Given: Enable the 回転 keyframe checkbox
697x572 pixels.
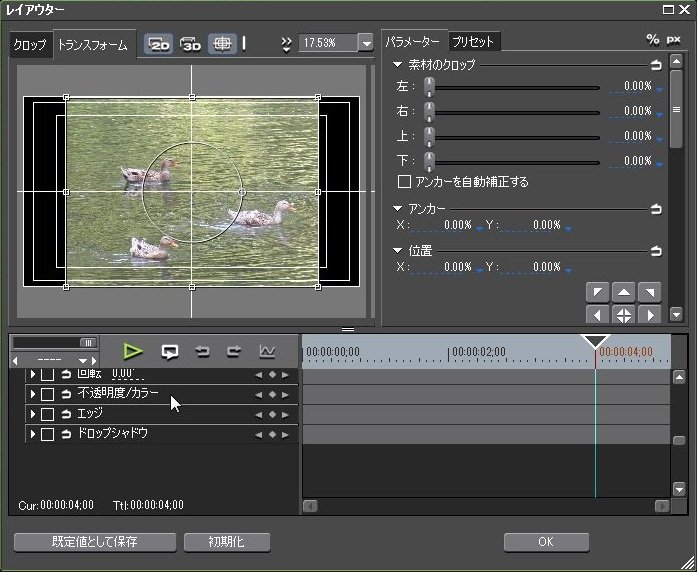Looking at the screenshot, I should [48, 375].
